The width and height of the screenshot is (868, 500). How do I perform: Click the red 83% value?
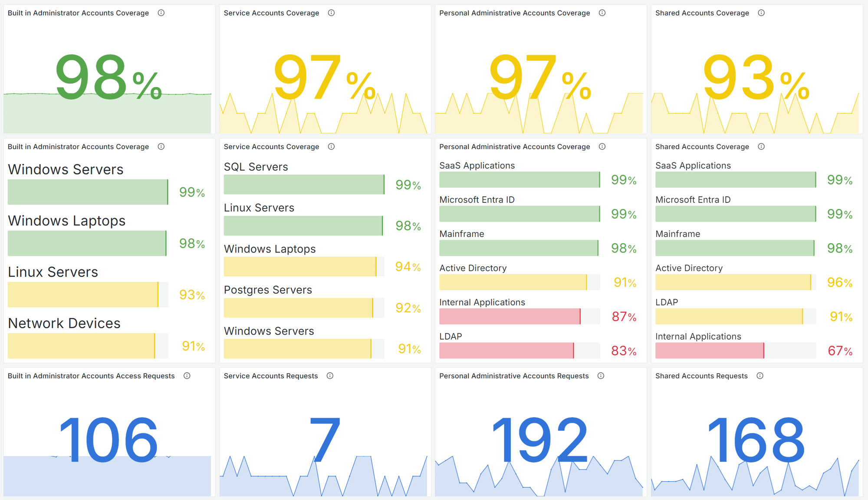624,351
